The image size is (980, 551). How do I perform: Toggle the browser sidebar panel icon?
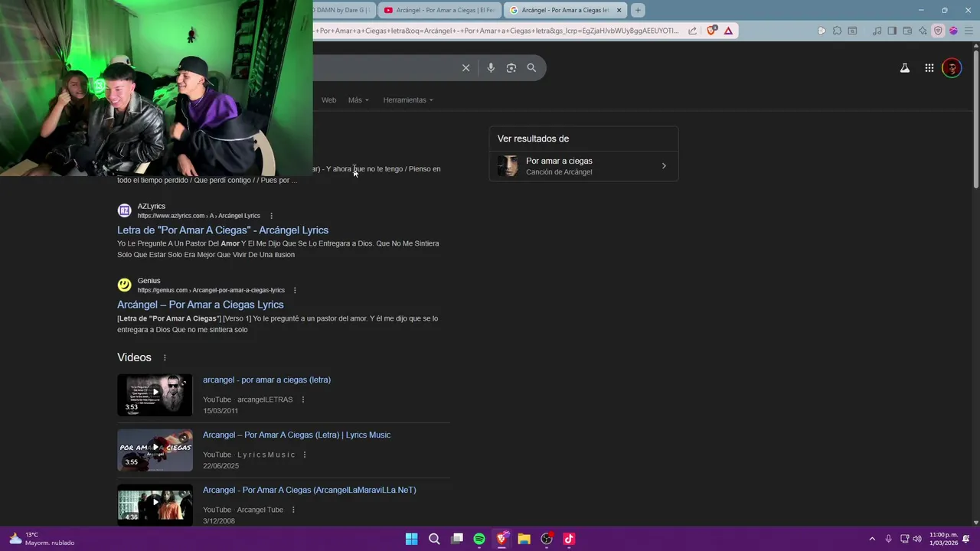point(892,31)
